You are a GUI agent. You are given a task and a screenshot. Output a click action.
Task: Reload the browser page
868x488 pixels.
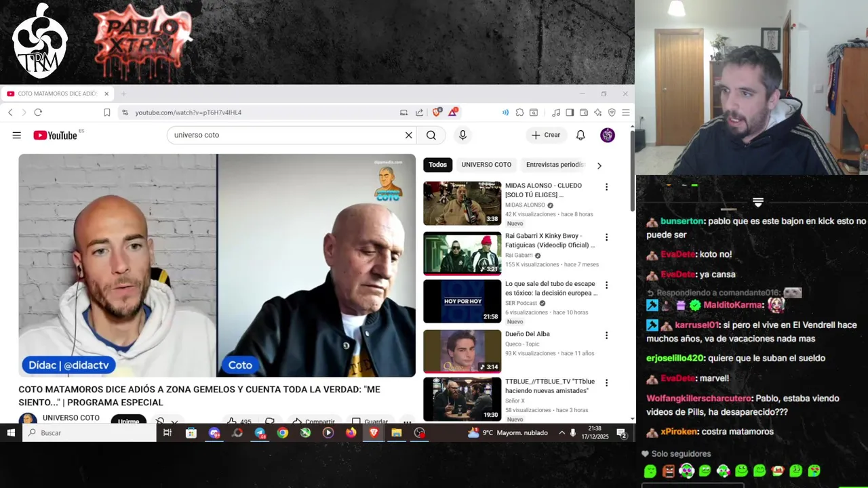click(x=38, y=113)
